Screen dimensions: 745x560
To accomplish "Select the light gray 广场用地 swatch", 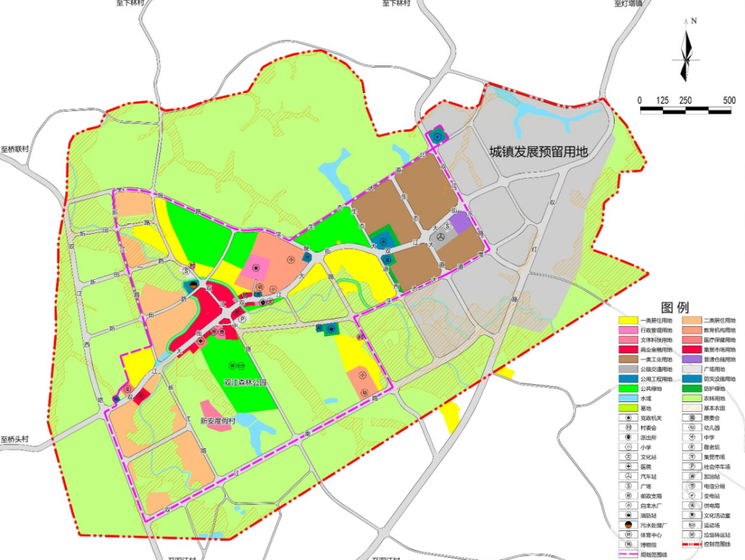I will point(692,369).
